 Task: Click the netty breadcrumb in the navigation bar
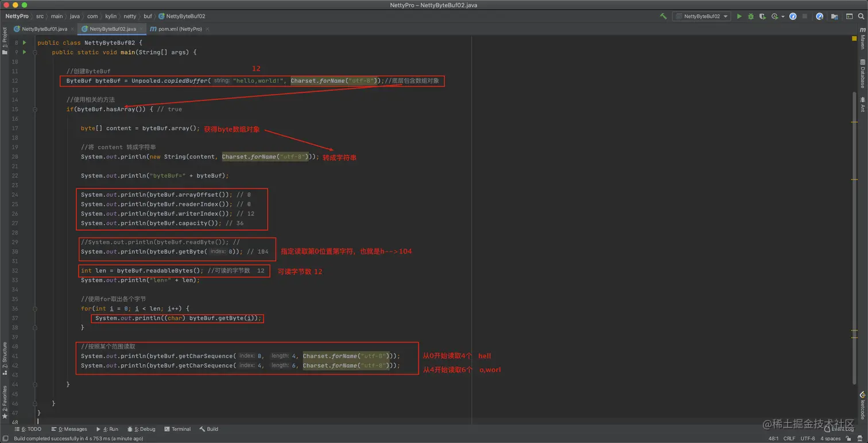tap(130, 17)
